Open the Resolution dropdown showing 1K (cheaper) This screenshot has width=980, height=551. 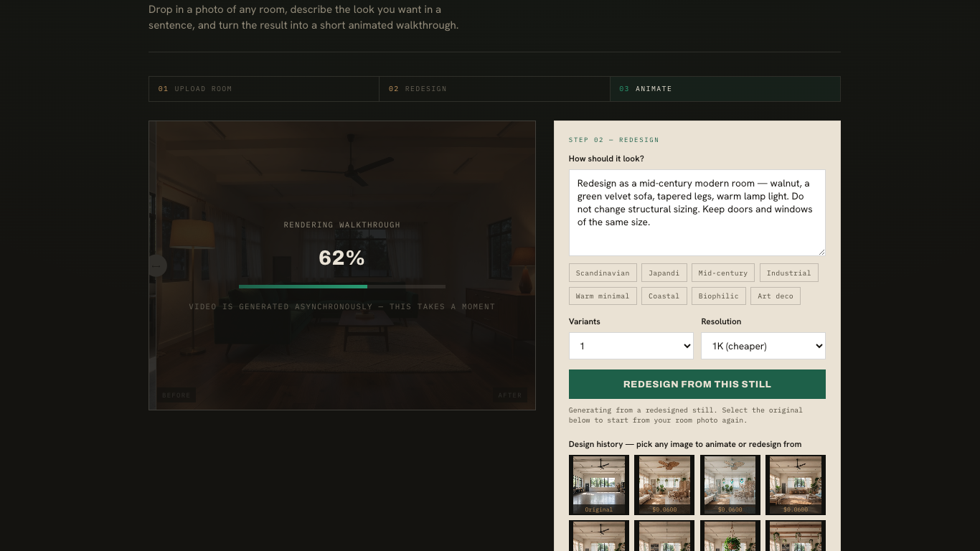763,346
